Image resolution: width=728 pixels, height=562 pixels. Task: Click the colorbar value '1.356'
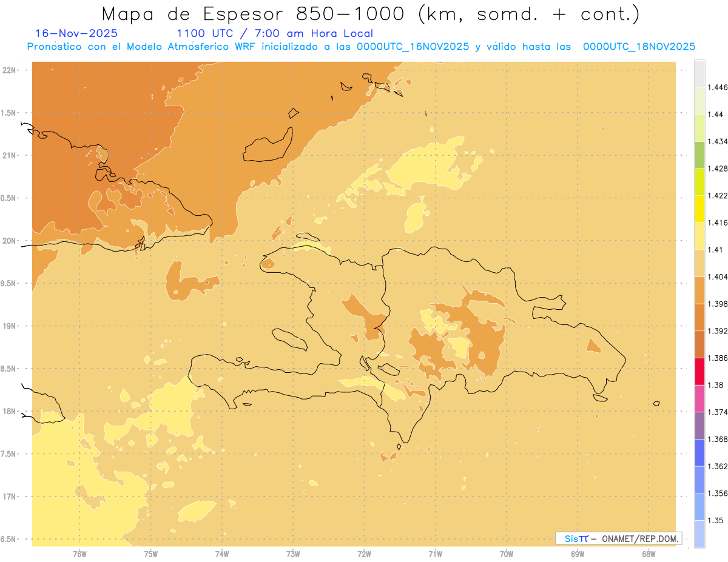click(718, 493)
